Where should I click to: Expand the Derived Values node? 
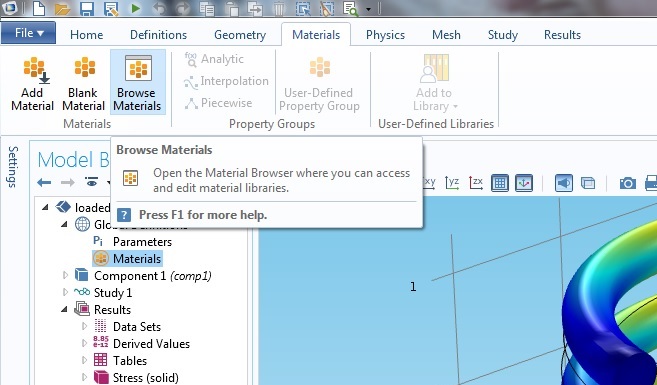(x=84, y=344)
